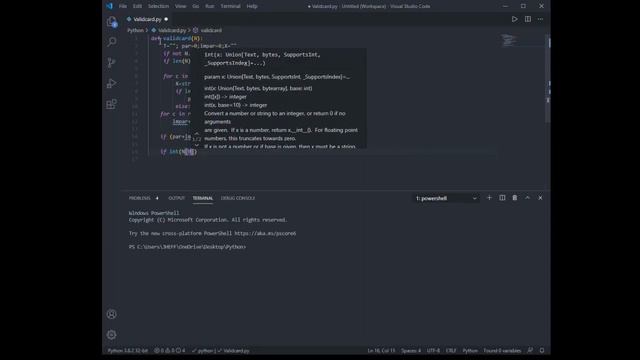Viewport: 640px width, 360px height.
Task: Select Python interpreter in status bar
Action: pos(128,351)
